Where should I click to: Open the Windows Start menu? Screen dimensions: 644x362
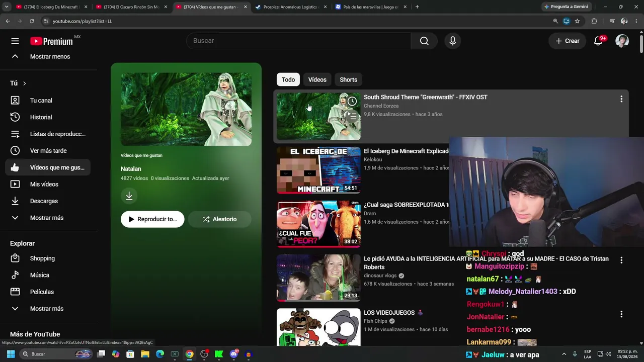coord(11,354)
